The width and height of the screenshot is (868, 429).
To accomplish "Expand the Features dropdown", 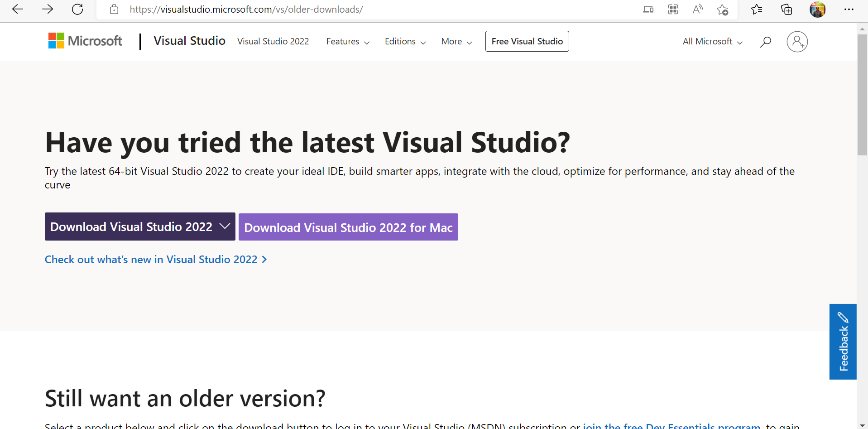I will click(347, 41).
